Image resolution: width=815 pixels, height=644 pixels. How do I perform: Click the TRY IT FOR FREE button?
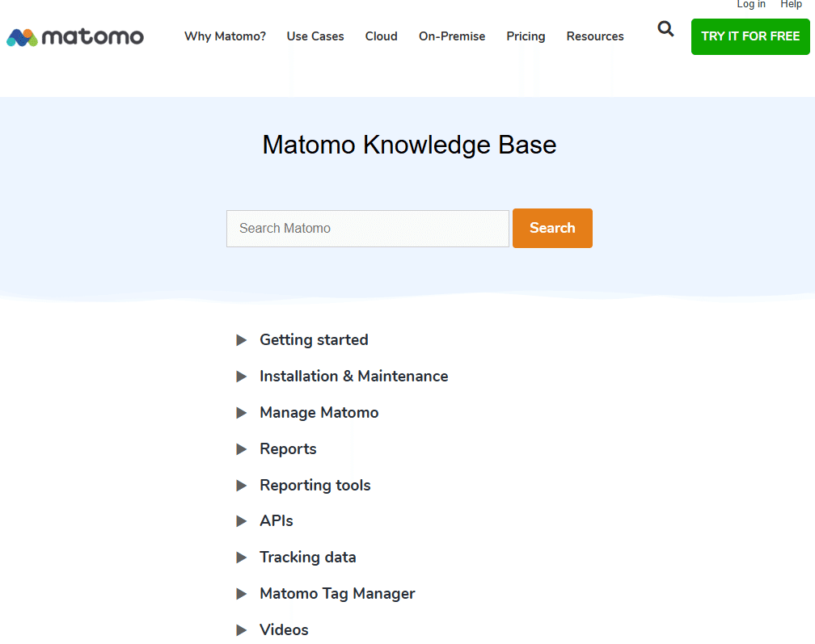(750, 36)
